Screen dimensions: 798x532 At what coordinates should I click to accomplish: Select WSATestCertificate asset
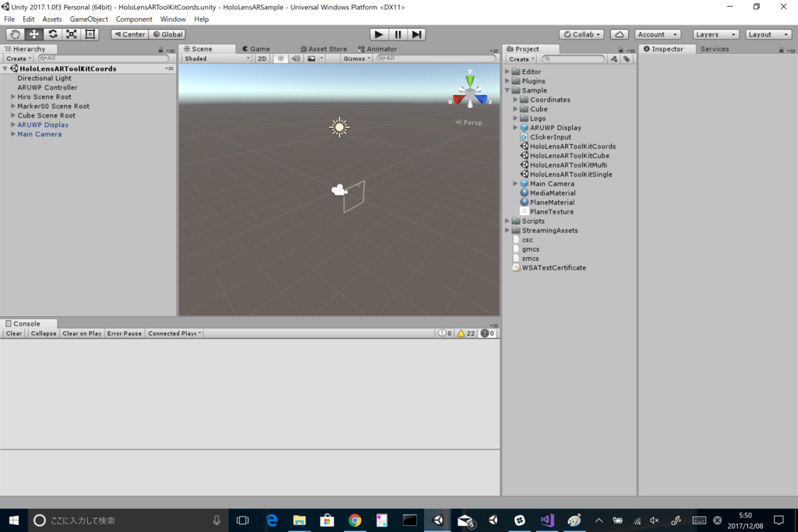(554, 267)
